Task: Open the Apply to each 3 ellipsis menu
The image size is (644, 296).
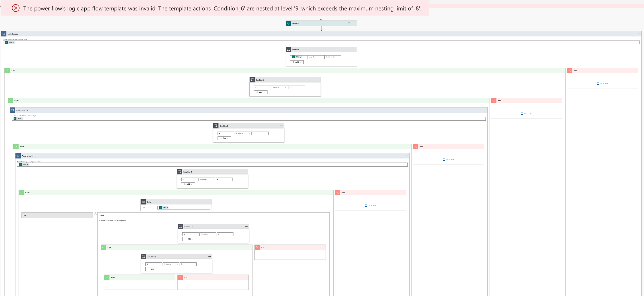Action: (x=406, y=156)
